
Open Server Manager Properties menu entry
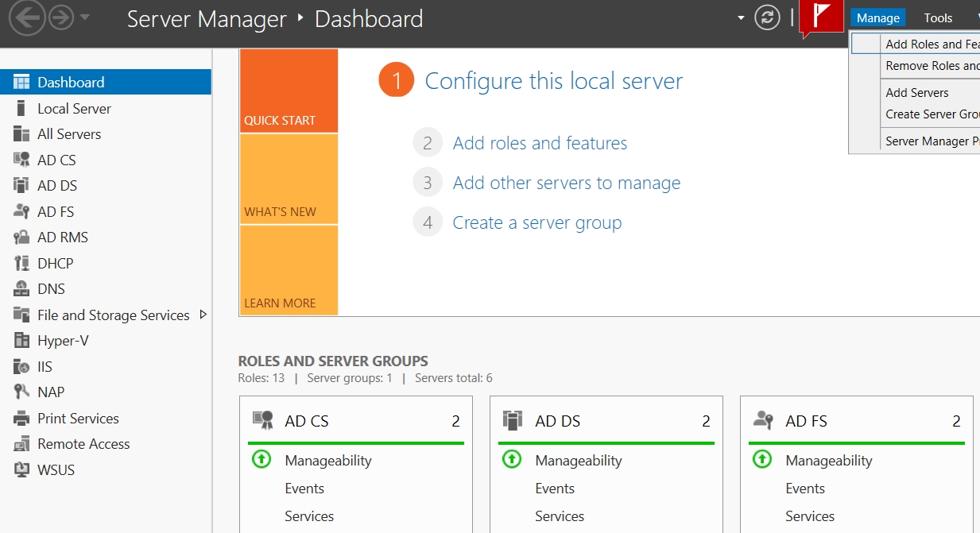click(916, 141)
